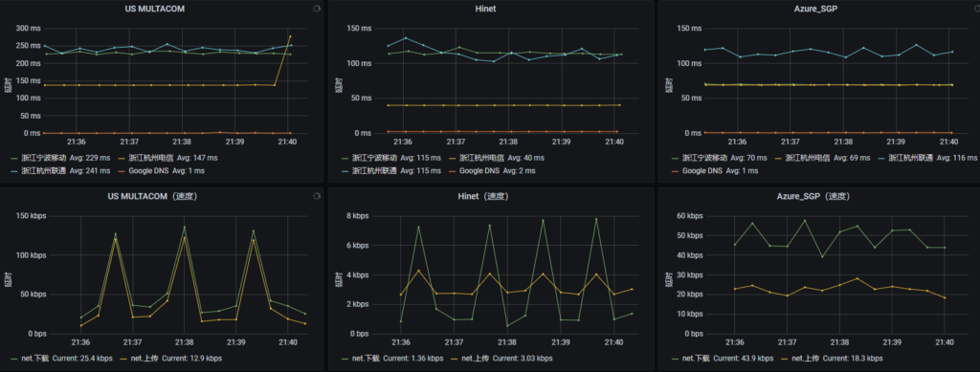Click the 21:40 time label in US MULTACOM chart
The width and height of the screenshot is (980, 372).
[x=287, y=142]
